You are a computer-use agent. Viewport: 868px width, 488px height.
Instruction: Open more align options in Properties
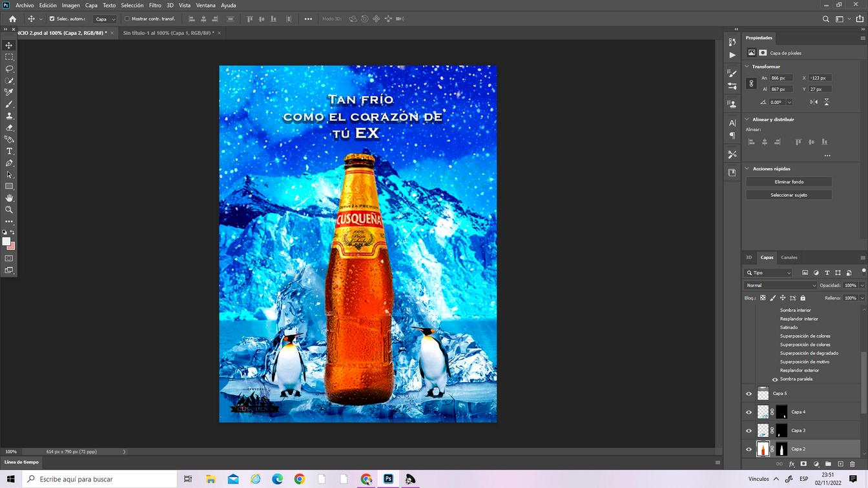[x=827, y=156]
